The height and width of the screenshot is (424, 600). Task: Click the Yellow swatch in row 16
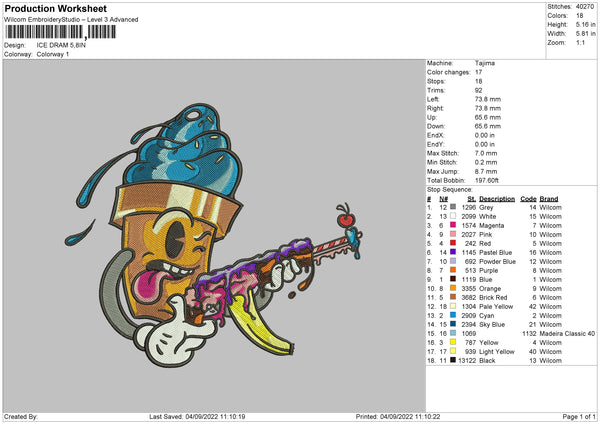click(453, 342)
